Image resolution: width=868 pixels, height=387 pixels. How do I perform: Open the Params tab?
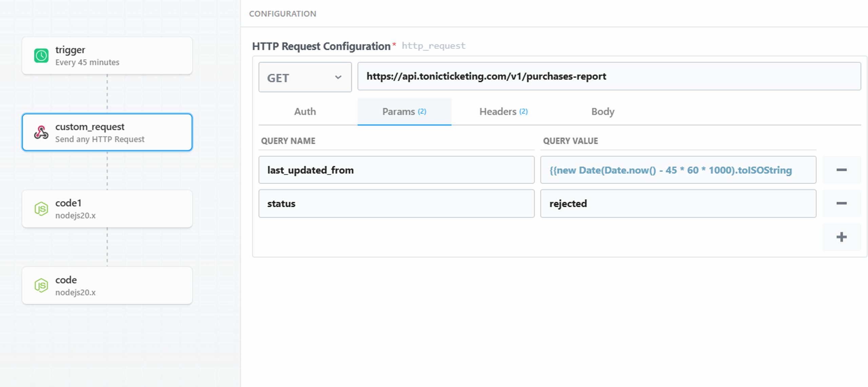pyautogui.click(x=404, y=111)
